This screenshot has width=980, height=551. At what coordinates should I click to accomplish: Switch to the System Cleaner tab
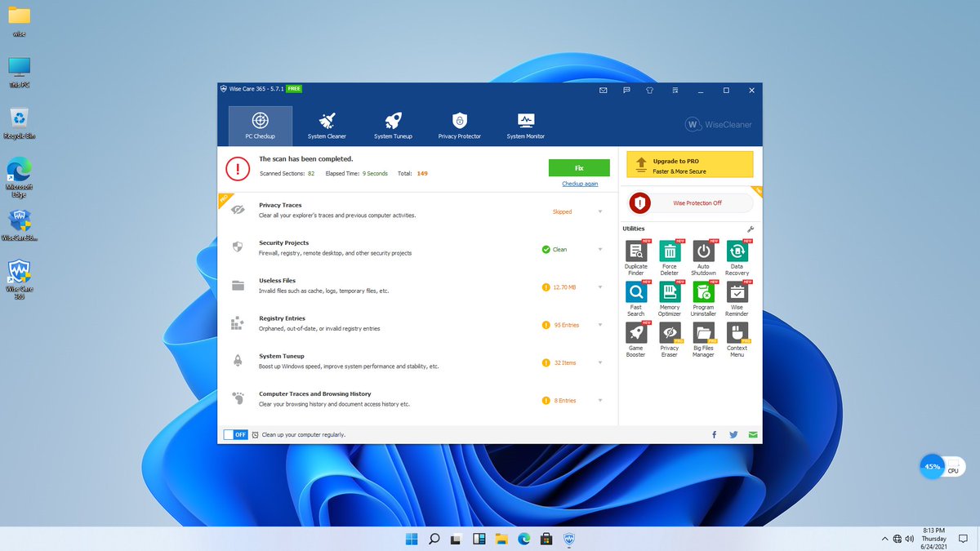[327, 126]
